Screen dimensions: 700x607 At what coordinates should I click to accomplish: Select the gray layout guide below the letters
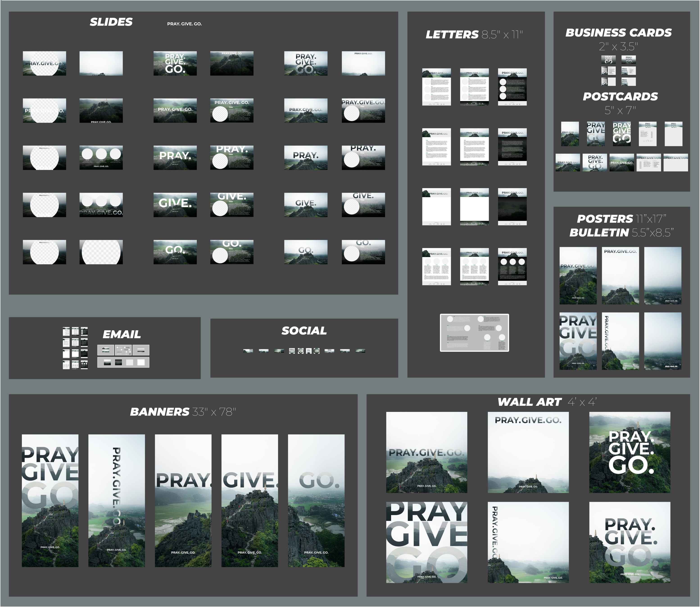click(x=474, y=333)
